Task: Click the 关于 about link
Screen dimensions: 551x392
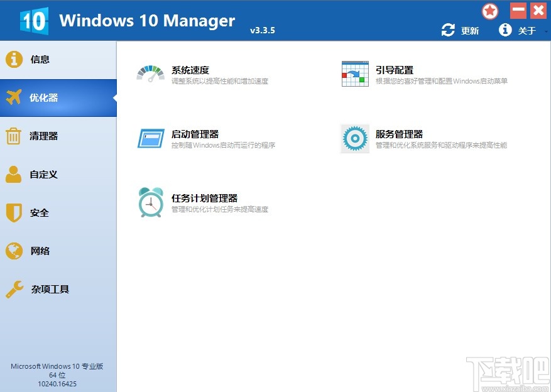Action: 525,30
